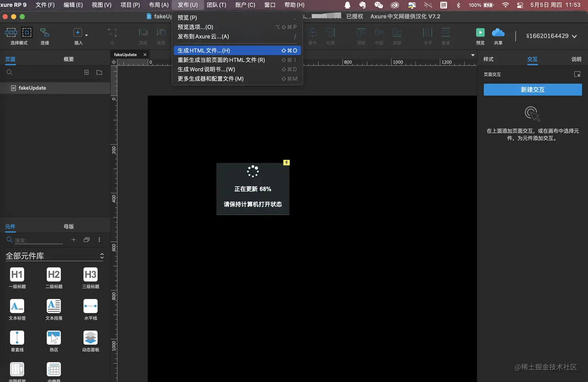Click the 中部 align middle icon
The height and width of the screenshot is (382, 588).
tap(379, 33)
